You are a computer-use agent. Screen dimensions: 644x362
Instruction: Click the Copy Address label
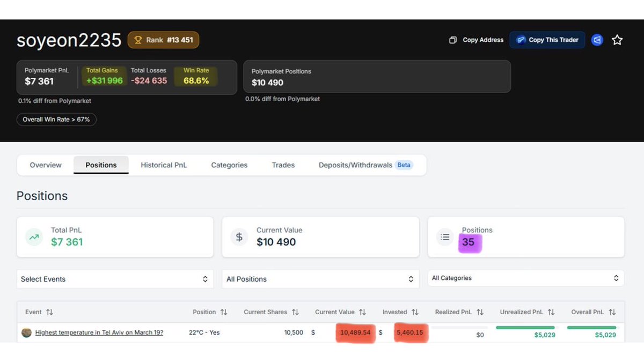483,40
